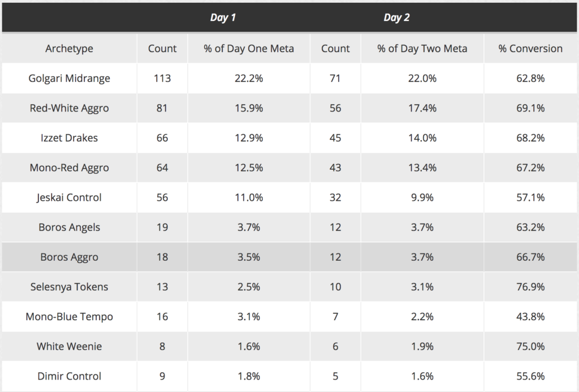Click the Mono-Red Aggro row name
Image resolution: width=579 pixels, height=392 pixels.
(x=69, y=168)
